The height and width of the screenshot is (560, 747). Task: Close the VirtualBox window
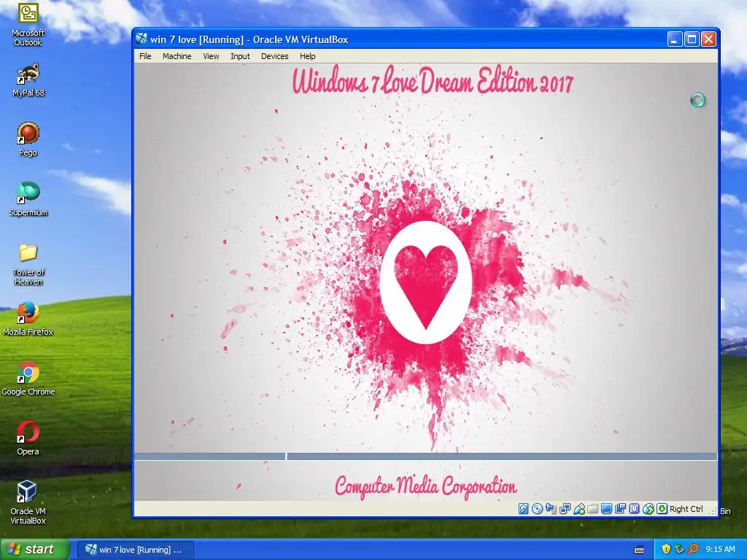[x=708, y=39]
